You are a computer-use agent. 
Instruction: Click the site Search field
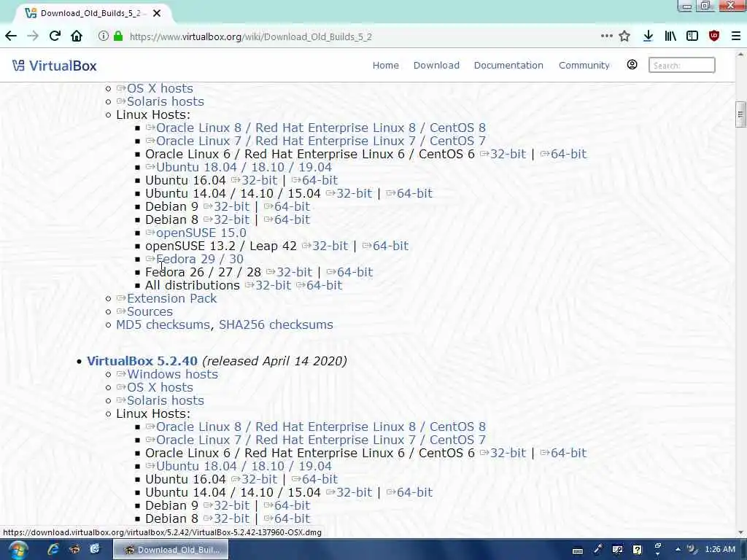(682, 65)
